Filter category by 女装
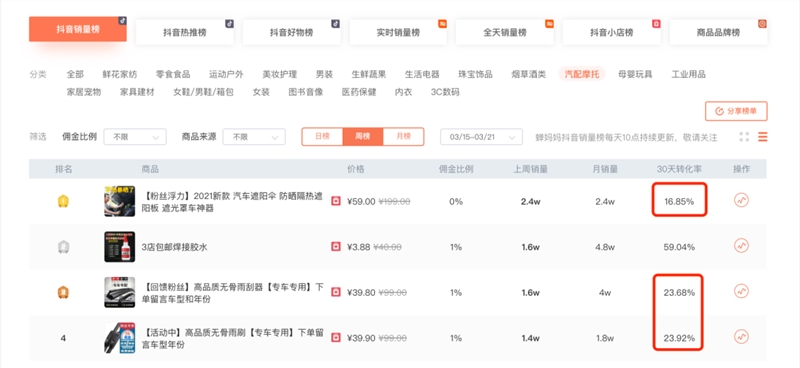Image resolution: width=800 pixels, height=368 pixels. (x=261, y=92)
